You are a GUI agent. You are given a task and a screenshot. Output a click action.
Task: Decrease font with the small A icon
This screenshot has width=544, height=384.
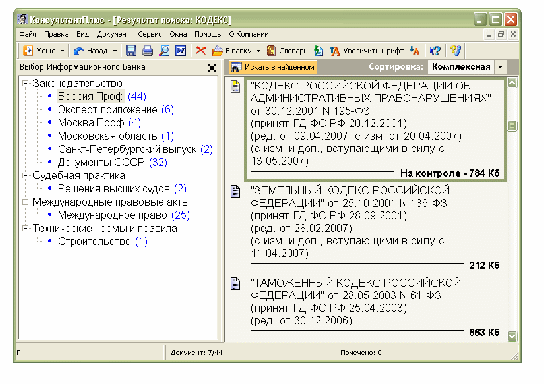(x=415, y=51)
